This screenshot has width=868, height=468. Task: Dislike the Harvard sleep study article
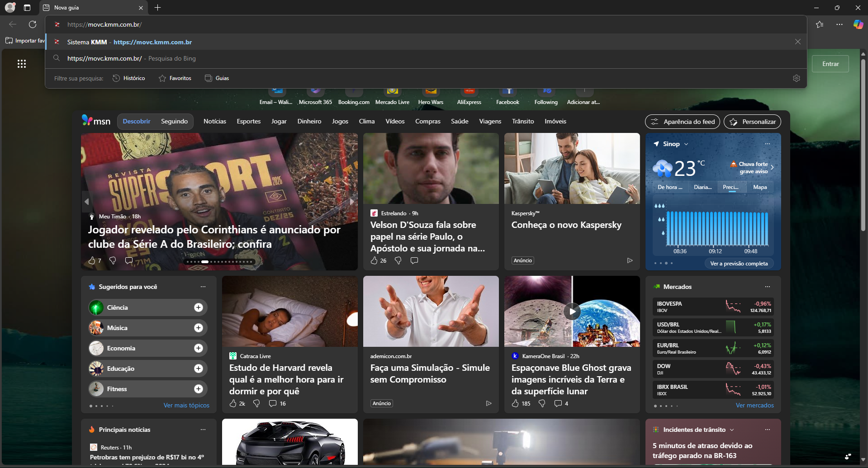[256, 403]
